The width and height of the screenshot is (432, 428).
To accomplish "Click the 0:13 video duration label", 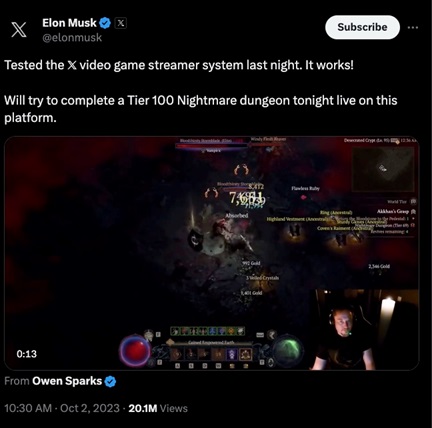I will coord(27,354).
